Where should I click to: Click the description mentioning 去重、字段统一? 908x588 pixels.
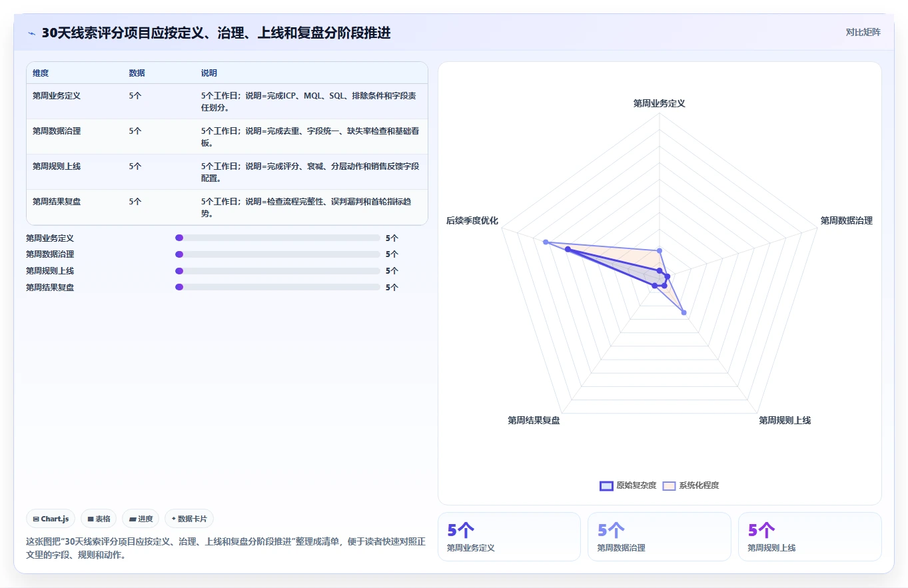coord(310,137)
